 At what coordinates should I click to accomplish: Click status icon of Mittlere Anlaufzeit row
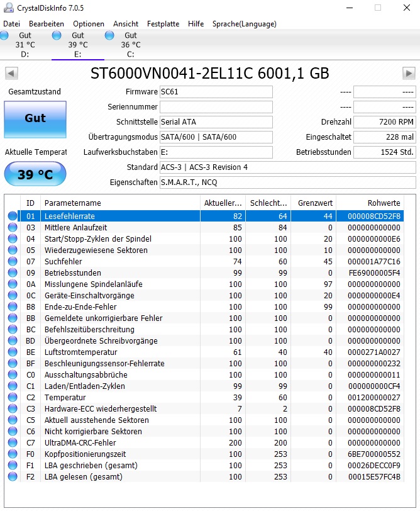[13, 227]
